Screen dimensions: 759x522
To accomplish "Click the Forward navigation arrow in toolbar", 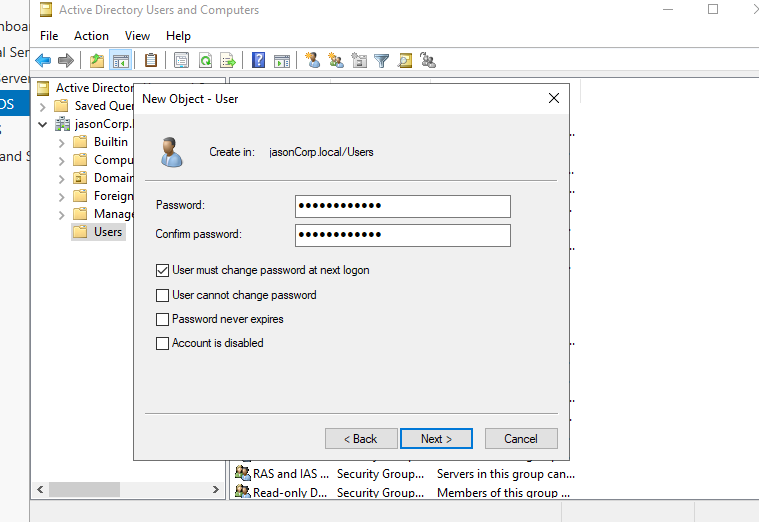I will point(65,61).
